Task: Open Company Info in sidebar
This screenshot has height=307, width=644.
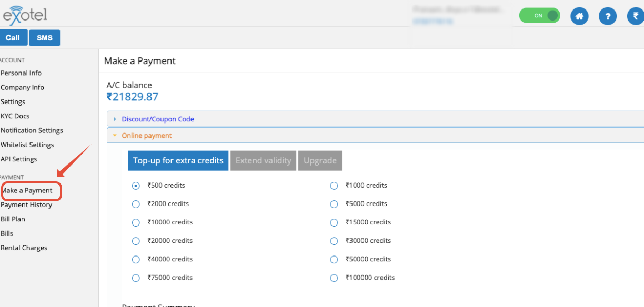Action: (x=23, y=87)
